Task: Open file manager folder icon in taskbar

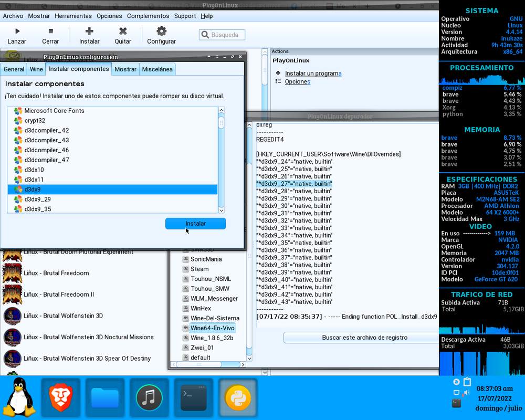Action: pos(105,398)
